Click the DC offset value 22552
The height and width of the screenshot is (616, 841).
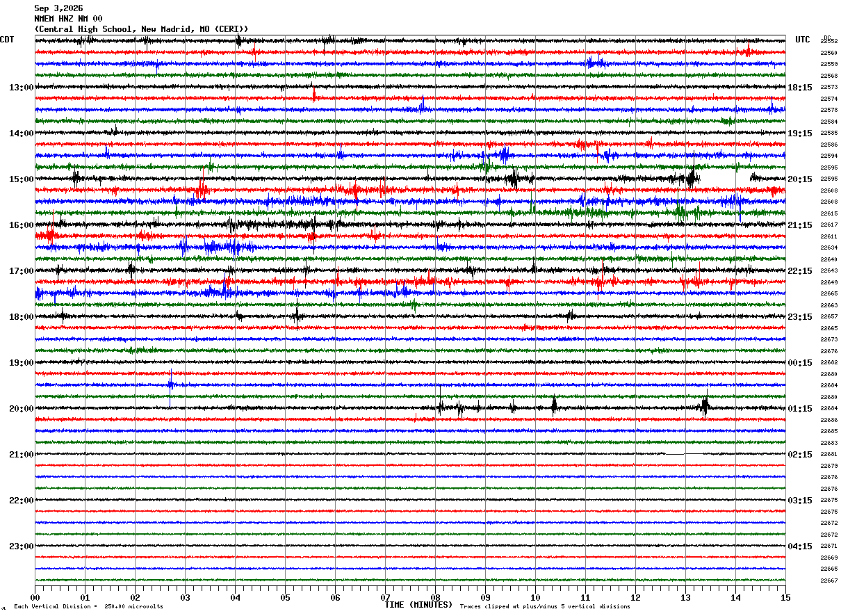tap(828, 42)
